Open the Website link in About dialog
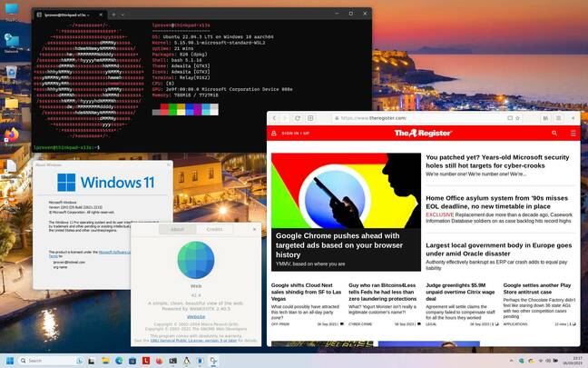The image size is (588, 368). tap(195, 316)
